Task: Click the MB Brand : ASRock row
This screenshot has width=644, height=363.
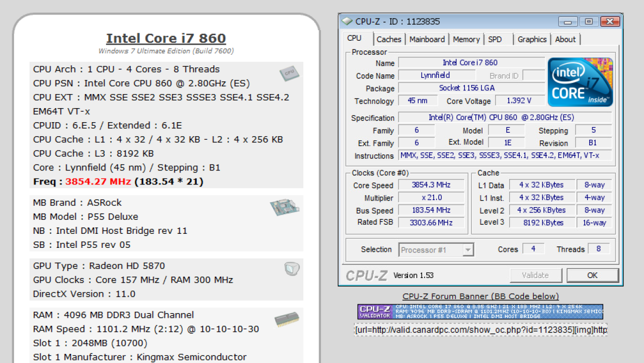Action: pos(167,203)
